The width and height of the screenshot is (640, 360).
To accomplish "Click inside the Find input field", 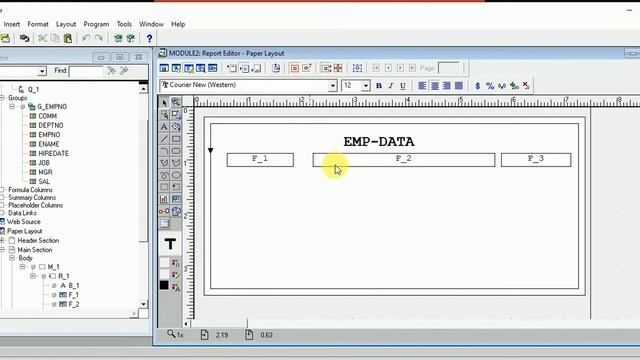I will tap(86, 71).
